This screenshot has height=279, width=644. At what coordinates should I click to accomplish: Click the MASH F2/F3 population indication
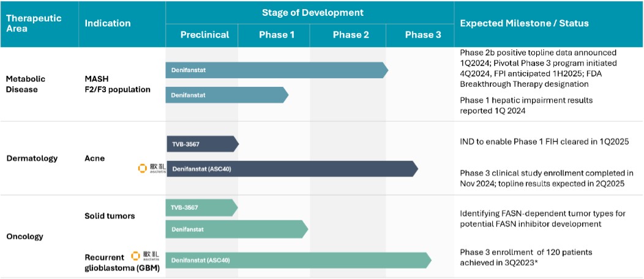(x=118, y=84)
